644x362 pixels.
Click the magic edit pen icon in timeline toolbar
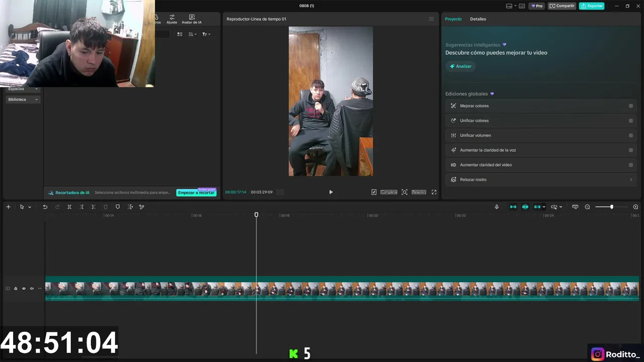(141, 207)
